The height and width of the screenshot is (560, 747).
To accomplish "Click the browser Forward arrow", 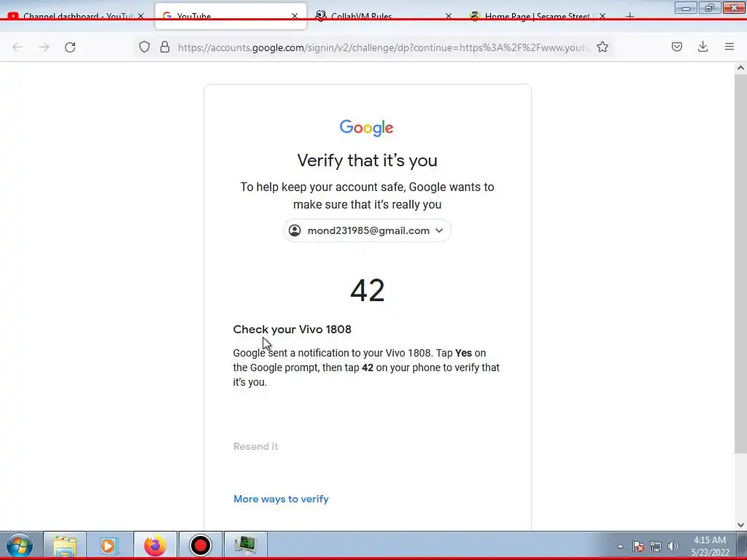I will [x=44, y=47].
